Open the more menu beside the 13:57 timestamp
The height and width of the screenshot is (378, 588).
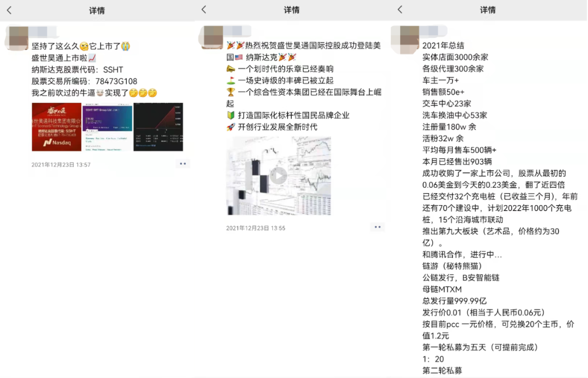click(182, 164)
